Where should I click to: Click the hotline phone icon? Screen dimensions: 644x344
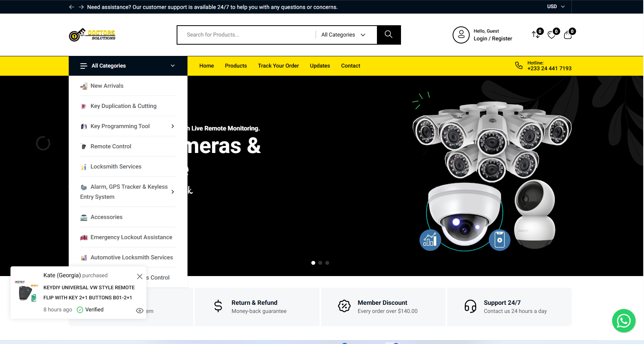coord(519,65)
